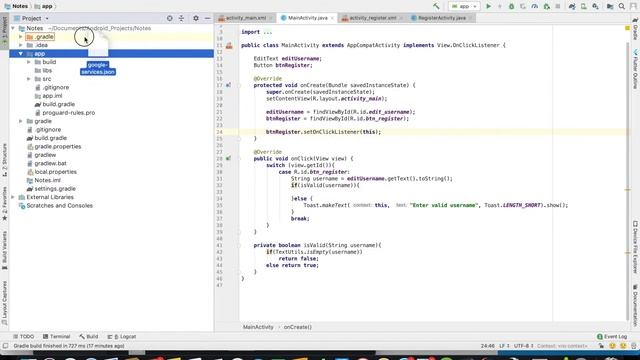Open the AVD Manager icon
Screen dimensions: 640x360
click(584, 6)
